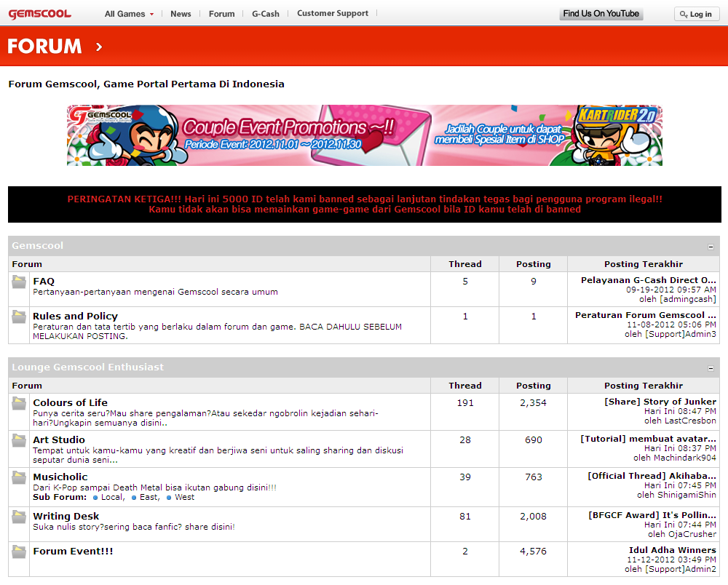Click the folder icon beside Writing Desk

19,517
